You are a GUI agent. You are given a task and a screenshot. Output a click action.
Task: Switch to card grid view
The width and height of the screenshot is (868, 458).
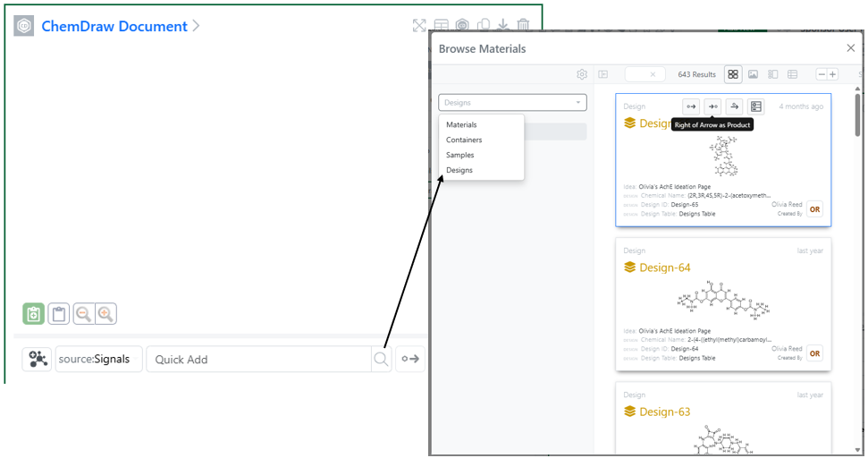pos(733,74)
